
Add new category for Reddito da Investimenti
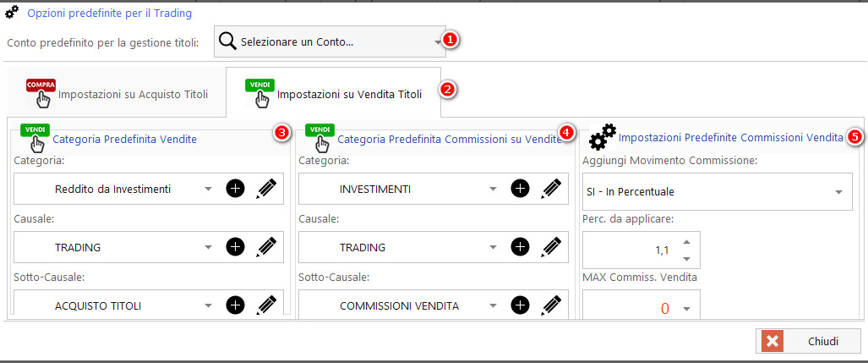pos(235,189)
